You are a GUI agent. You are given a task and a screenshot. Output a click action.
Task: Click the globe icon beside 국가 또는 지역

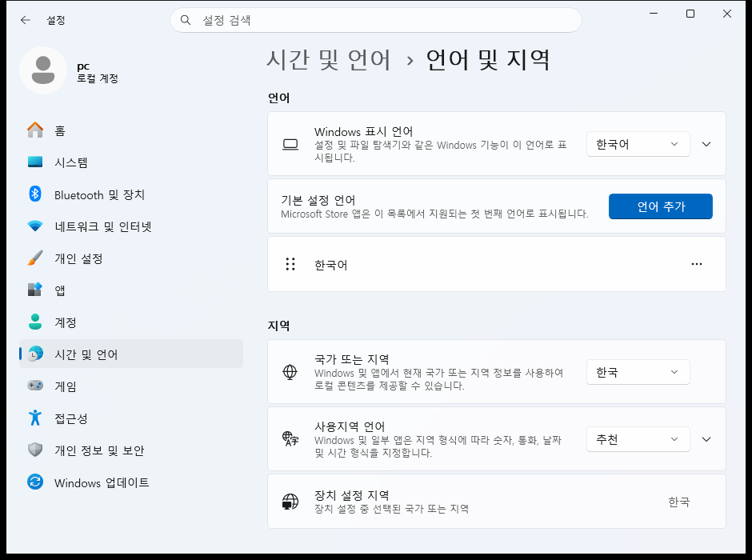290,372
